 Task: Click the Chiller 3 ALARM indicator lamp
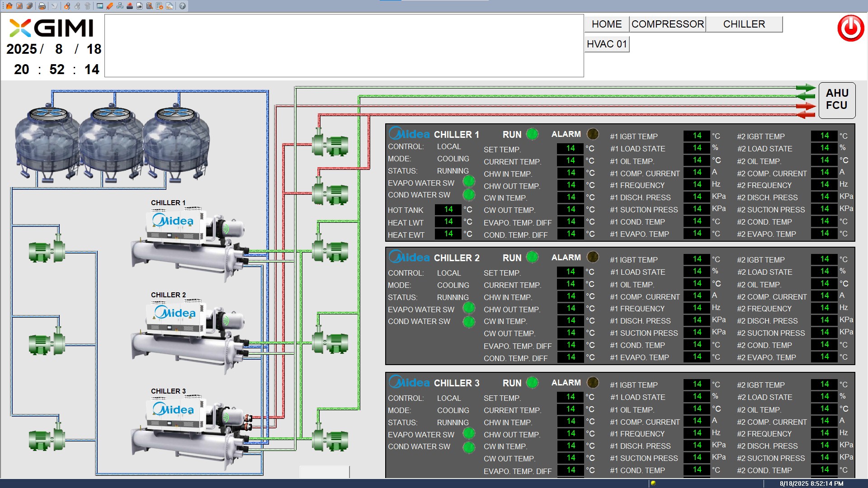pos(593,383)
